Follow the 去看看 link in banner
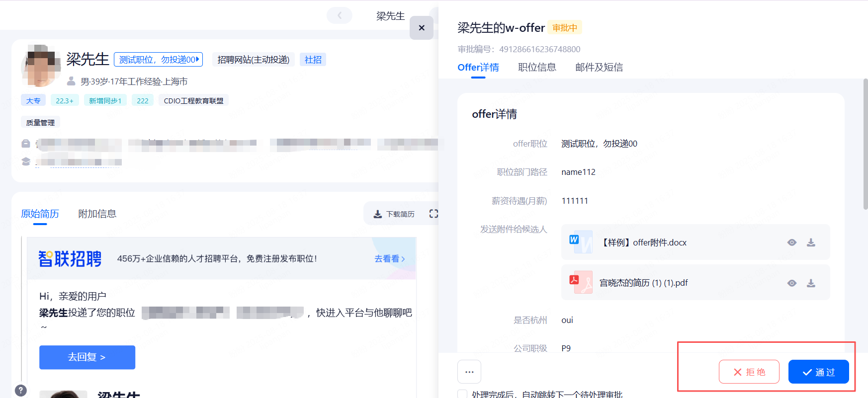The image size is (868, 398). tap(389, 259)
